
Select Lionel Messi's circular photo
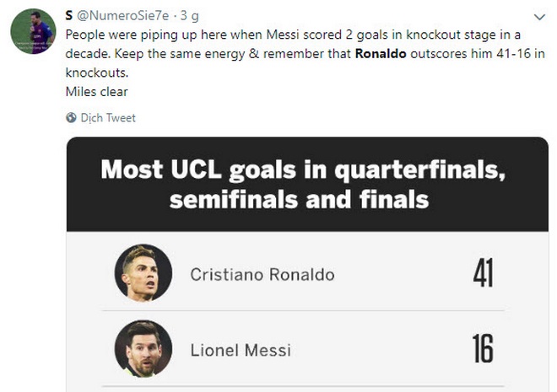pyautogui.click(x=143, y=348)
